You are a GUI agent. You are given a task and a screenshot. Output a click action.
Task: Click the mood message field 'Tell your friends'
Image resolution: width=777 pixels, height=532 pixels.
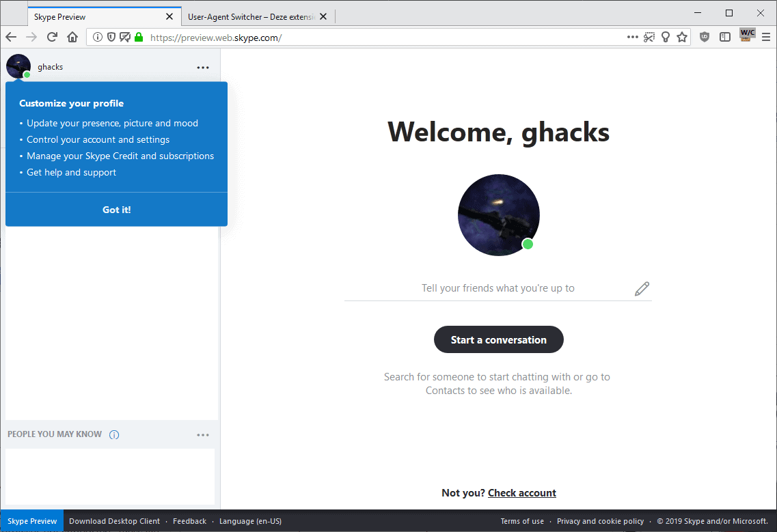click(x=498, y=288)
